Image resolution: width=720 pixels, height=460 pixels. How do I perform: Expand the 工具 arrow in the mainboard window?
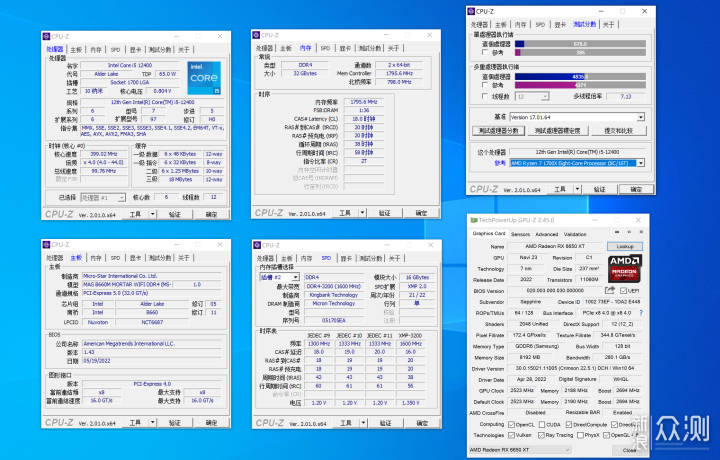coord(152,422)
